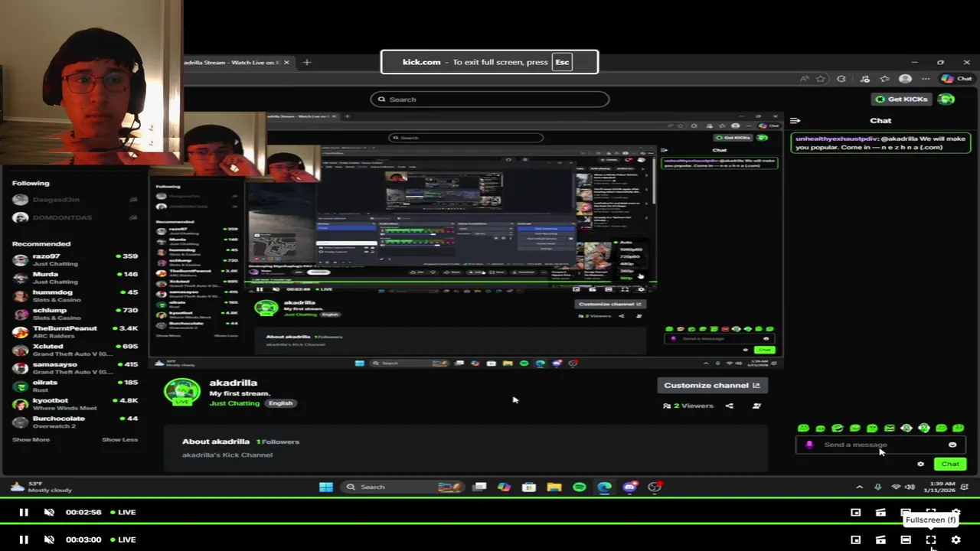The image size is (980, 551).
Task: Share the akadrilla stream
Action: [730, 406]
